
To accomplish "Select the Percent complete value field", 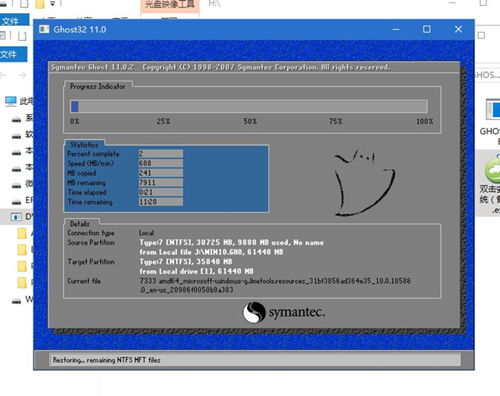I will (x=161, y=154).
